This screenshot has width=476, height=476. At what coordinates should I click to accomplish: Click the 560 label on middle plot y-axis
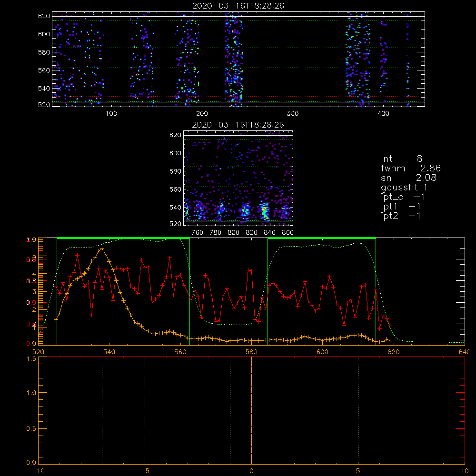(176, 189)
